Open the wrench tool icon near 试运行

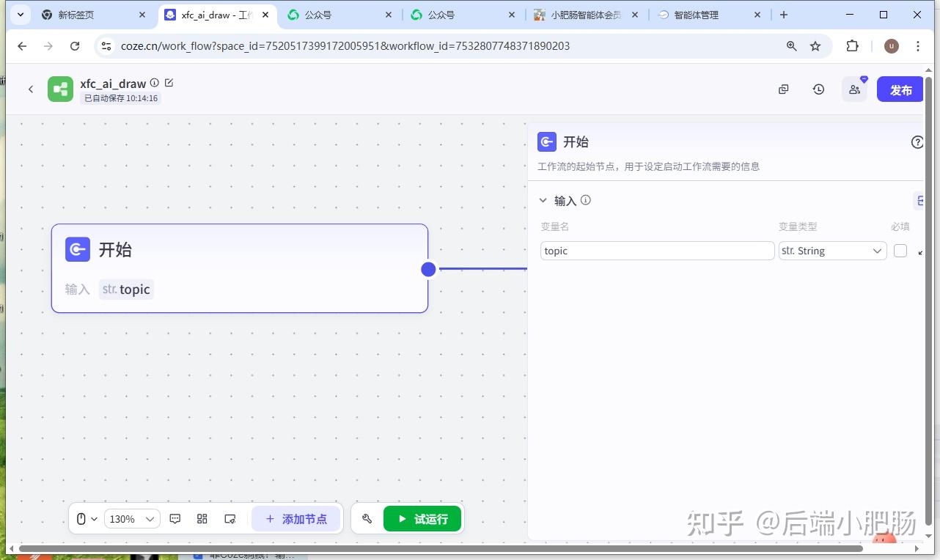tap(367, 518)
